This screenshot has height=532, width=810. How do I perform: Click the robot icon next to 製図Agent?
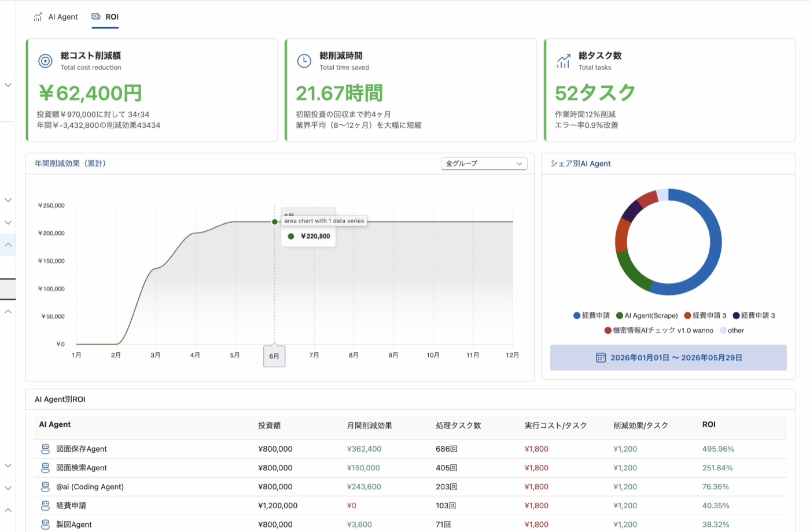point(45,524)
